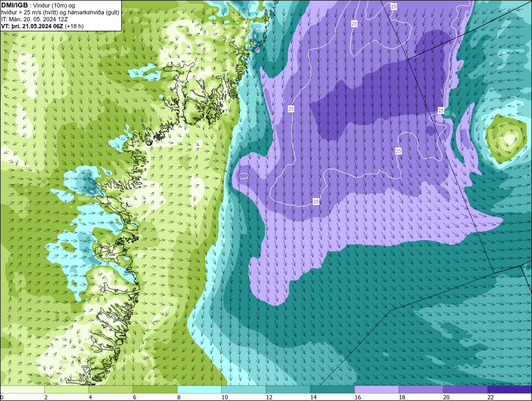Choose the olive green 6–8 legend swatch
Viewport: 532px width, 401px height.
click(155, 389)
